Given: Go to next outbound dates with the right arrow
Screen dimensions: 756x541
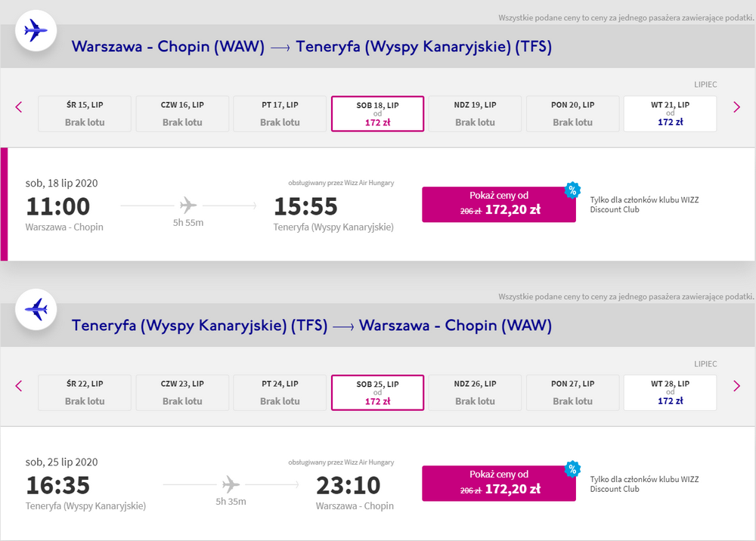Looking at the screenshot, I should [736, 107].
